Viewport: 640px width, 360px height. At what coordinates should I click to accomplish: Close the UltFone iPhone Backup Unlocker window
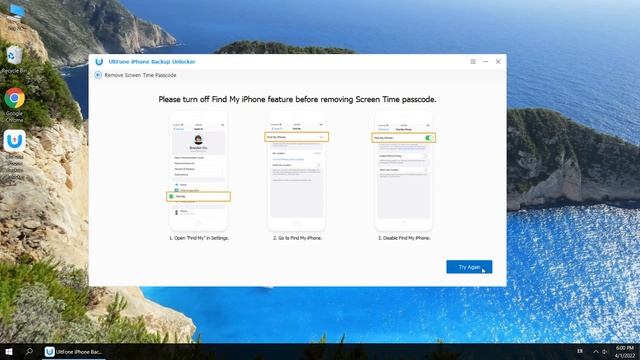(498, 62)
